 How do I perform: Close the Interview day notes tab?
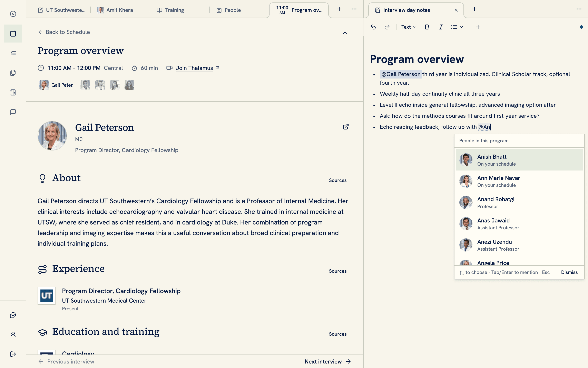coord(456,10)
